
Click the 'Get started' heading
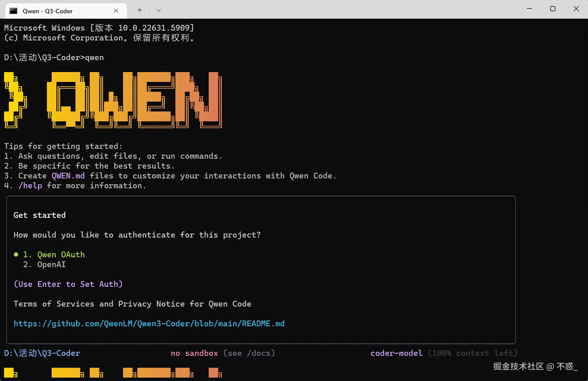[x=40, y=215]
